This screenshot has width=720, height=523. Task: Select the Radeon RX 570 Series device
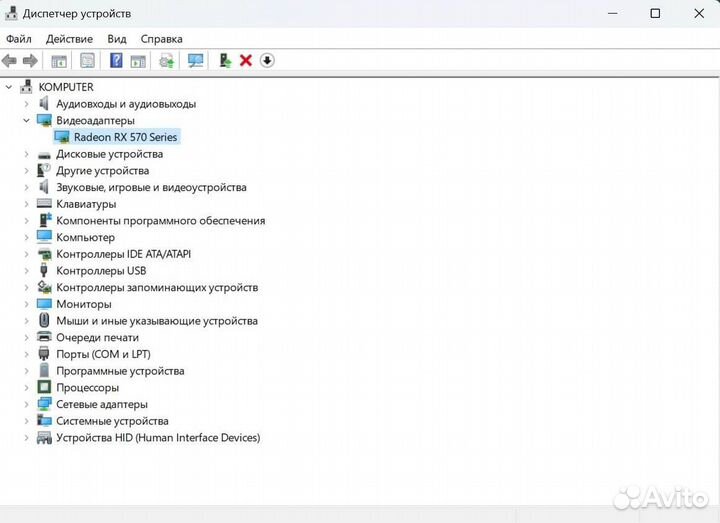125,137
